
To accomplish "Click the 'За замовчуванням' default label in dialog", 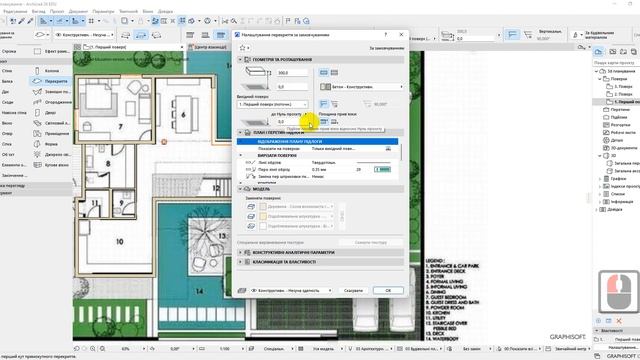I will coord(387,48).
